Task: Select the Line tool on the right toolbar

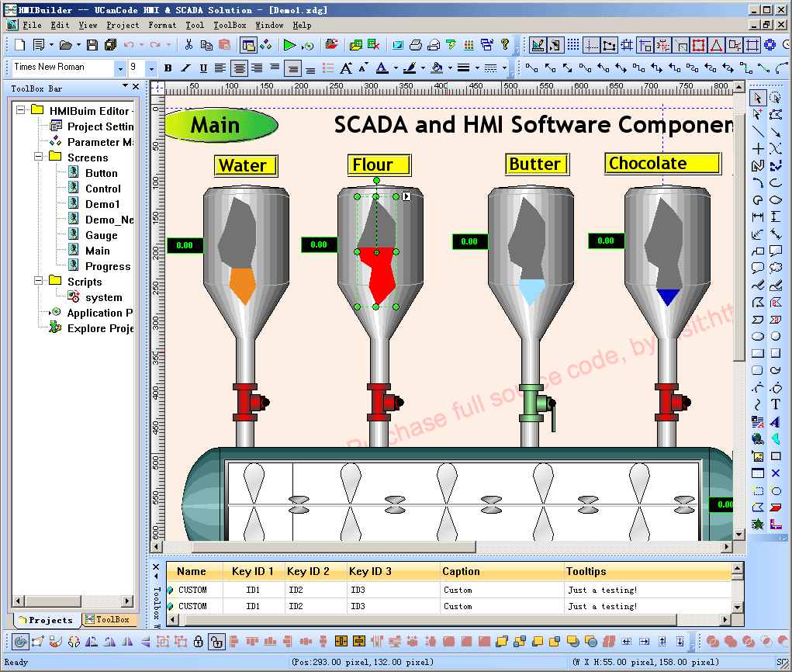Action: click(x=757, y=130)
